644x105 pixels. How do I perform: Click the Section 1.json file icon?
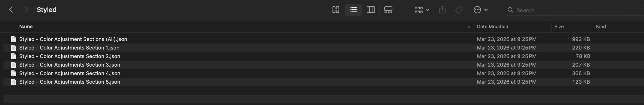pyautogui.click(x=14, y=48)
